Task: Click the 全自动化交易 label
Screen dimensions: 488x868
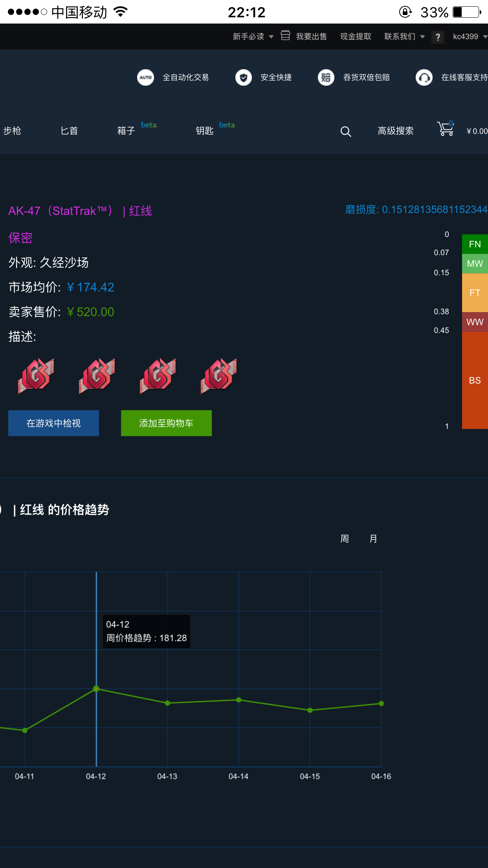Action: click(x=186, y=77)
